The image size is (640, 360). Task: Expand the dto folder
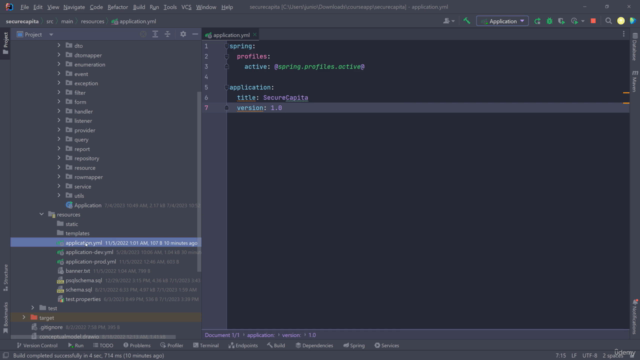[x=59, y=45]
